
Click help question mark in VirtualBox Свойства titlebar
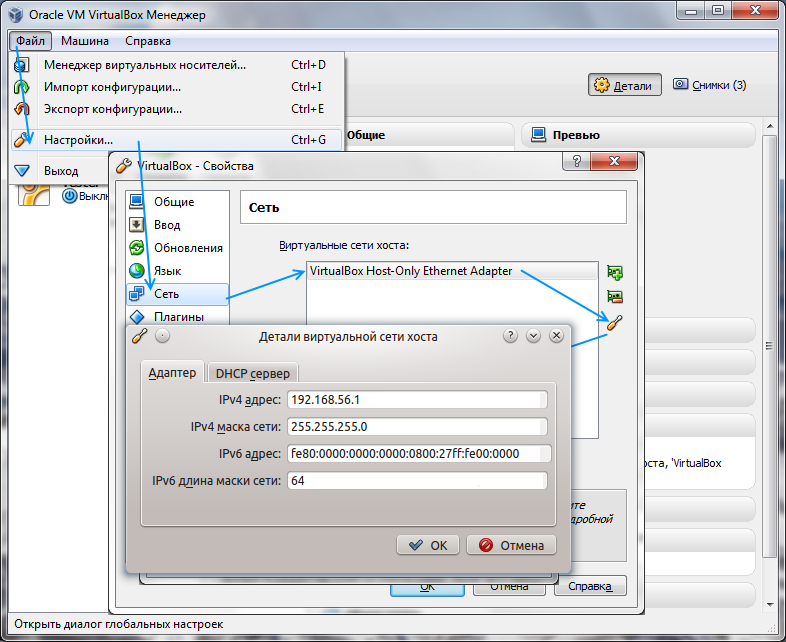click(577, 164)
